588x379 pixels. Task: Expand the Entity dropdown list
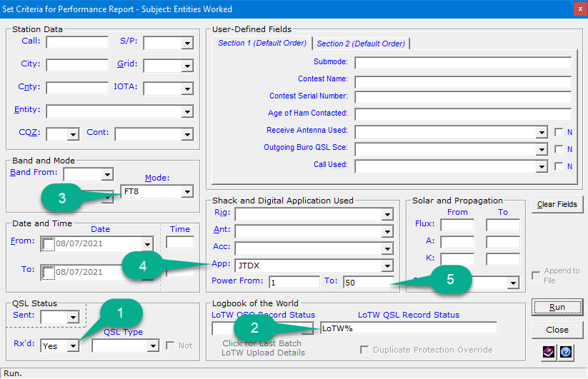click(187, 111)
